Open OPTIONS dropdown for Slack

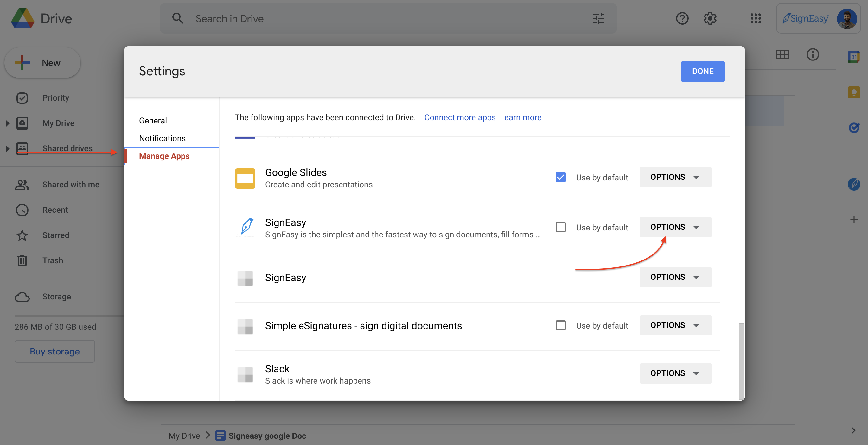675,373
